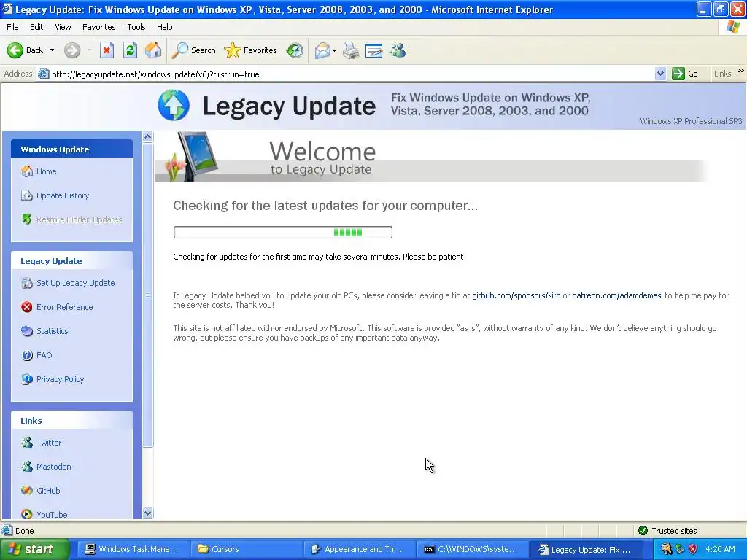Viewport: 747px width, 560px height.
Task: Click the Windows Start button
Action: point(34,549)
